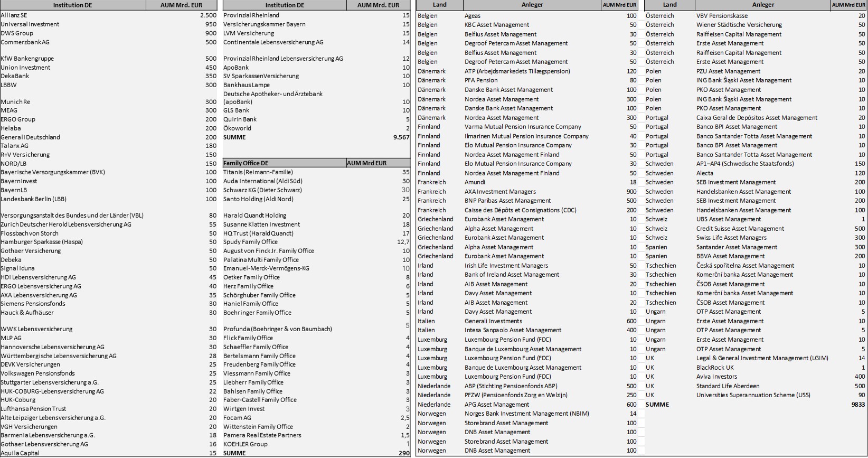Select KfW Bankengruppe in the list
868x458 pixels.
(x=27, y=59)
